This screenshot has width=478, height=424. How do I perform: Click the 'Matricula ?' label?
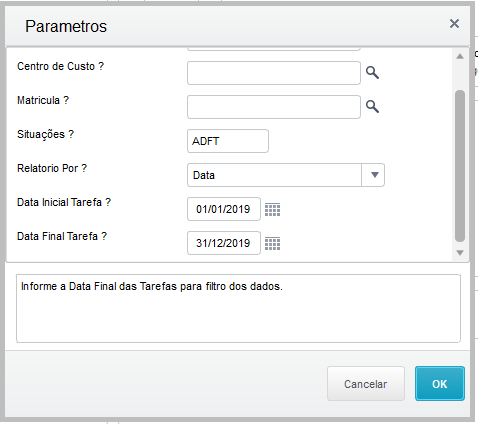(x=43, y=100)
